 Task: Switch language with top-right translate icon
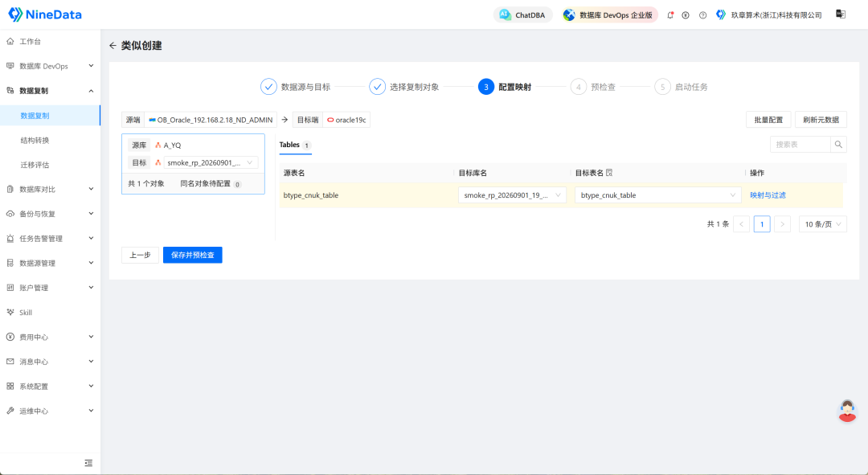tap(841, 14)
